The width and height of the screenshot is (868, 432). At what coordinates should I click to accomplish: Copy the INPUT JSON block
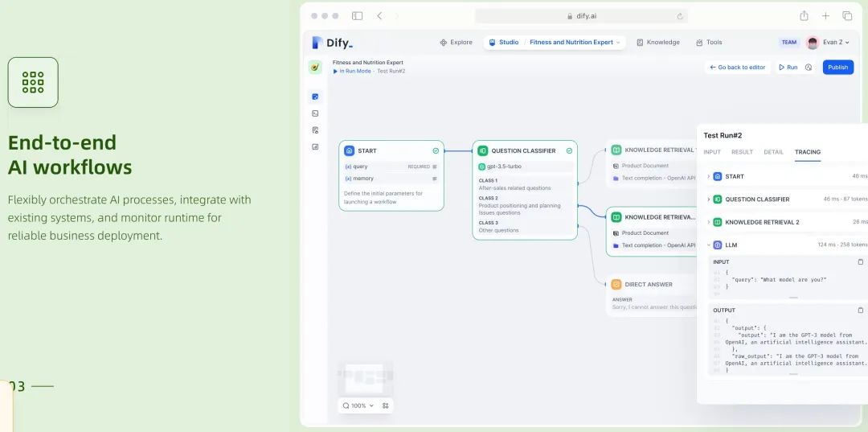[x=860, y=261]
